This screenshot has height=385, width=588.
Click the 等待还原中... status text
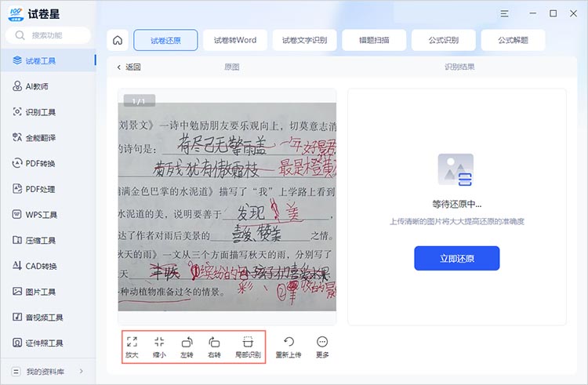click(x=457, y=205)
